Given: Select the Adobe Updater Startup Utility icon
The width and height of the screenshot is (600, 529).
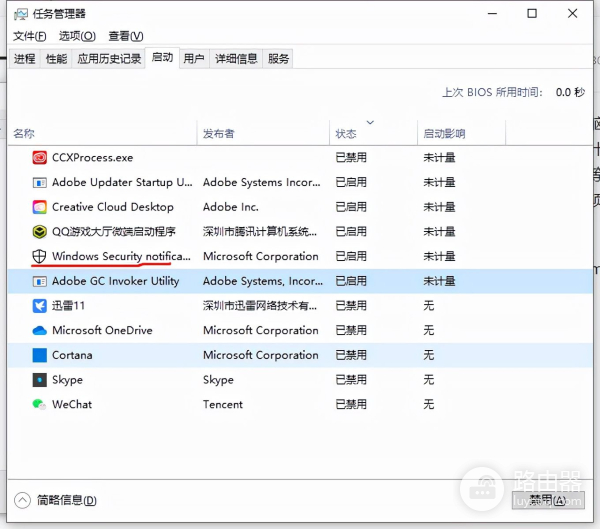Looking at the screenshot, I should click(39, 183).
